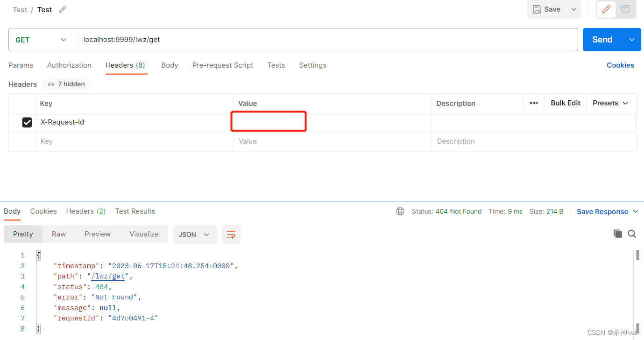Open the Settings tab

[312, 65]
